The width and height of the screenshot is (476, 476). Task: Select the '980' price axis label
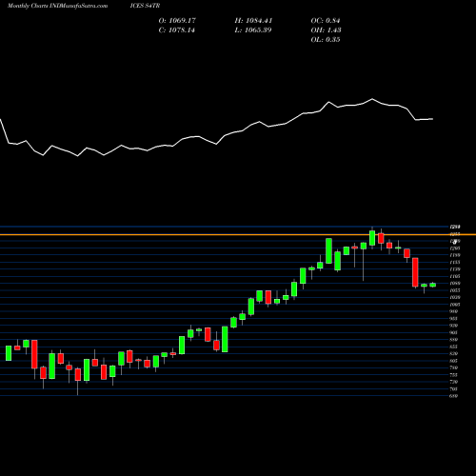coord(454,311)
